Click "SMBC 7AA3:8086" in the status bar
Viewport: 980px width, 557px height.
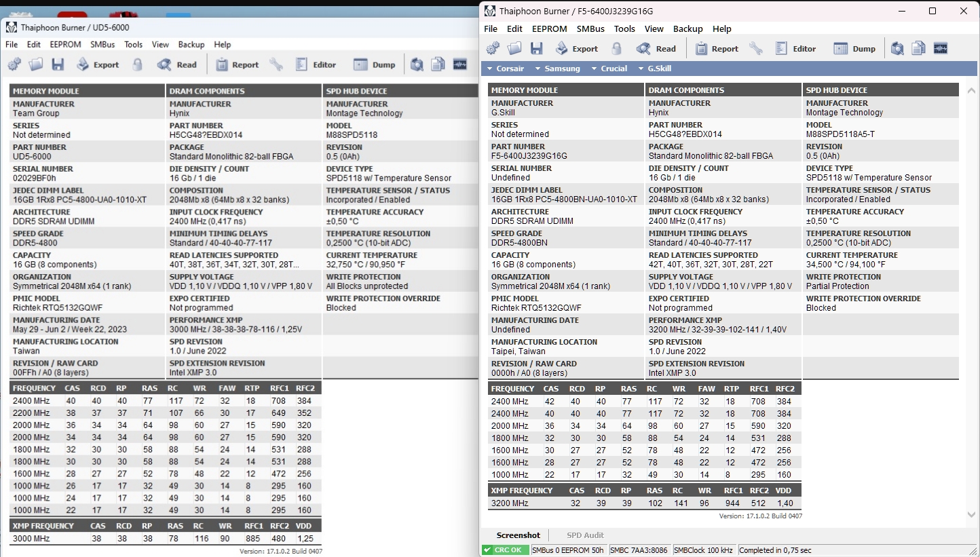638,550
